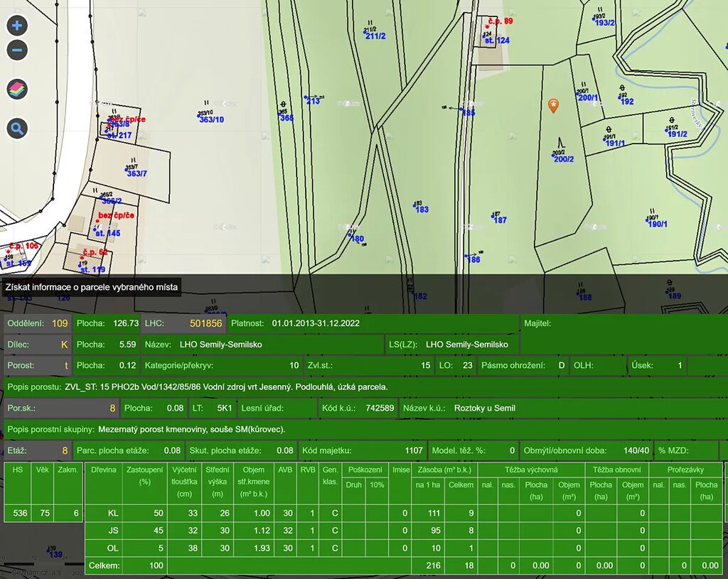This screenshot has height=579, width=728.
Task: Open the Dílec K selector
Action: point(37,345)
